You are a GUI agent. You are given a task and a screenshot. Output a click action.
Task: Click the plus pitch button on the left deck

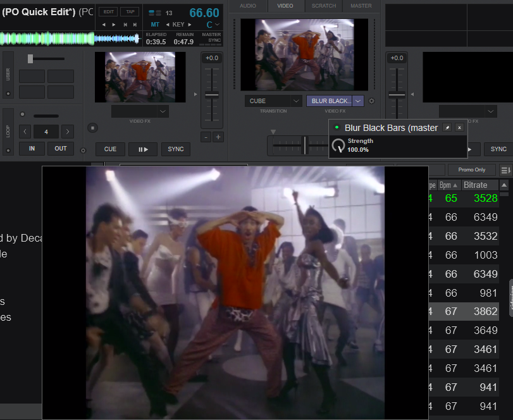pyautogui.click(x=218, y=137)
